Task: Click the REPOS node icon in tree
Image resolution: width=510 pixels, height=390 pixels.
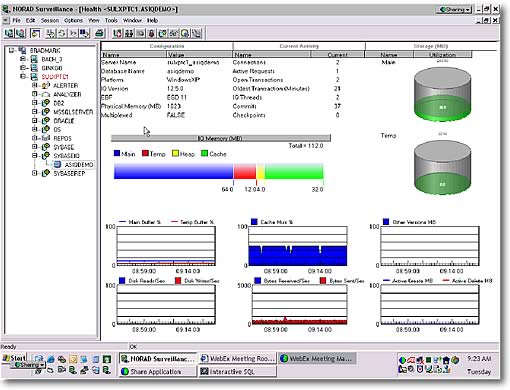Action: [46, 138]
